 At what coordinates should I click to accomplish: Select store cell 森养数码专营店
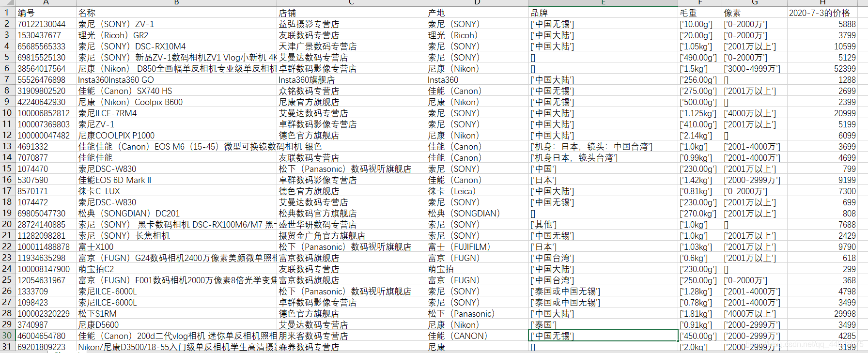click(x=351, y=347)
